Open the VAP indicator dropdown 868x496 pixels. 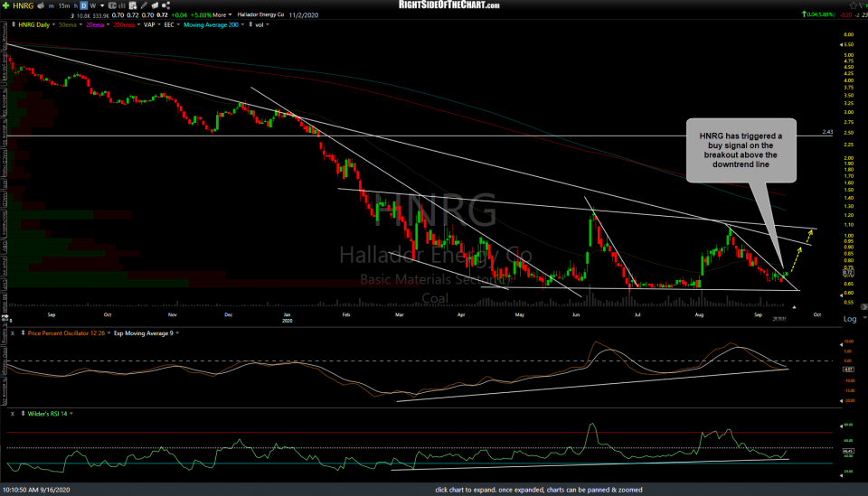point(159,25)
